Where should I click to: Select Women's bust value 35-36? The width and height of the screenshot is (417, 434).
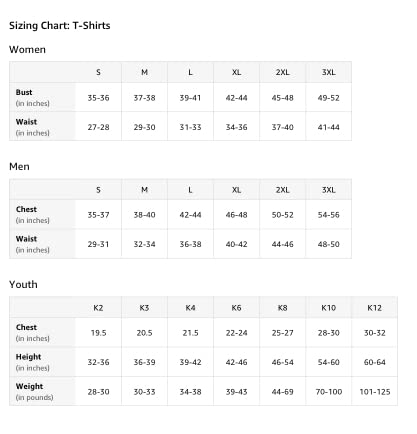click(x=98, y=98)
